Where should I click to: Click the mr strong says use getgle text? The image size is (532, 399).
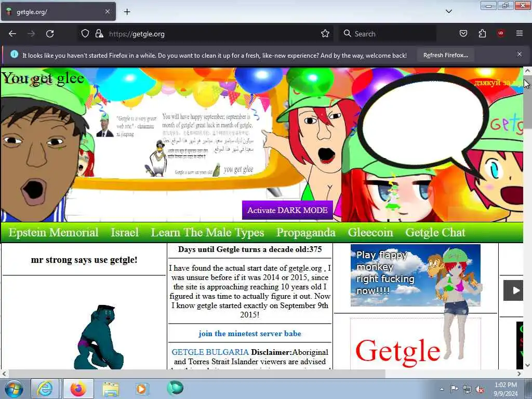(x=84, y=260)
